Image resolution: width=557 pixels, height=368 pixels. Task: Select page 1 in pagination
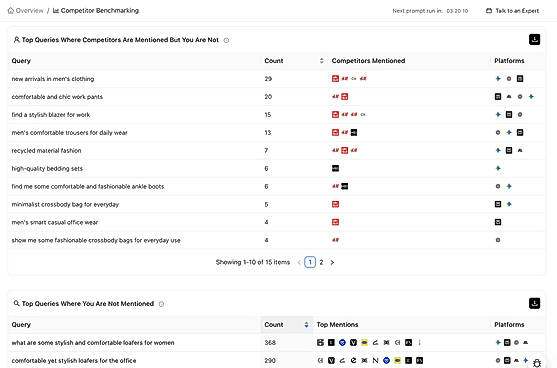[x=310, y=262]
